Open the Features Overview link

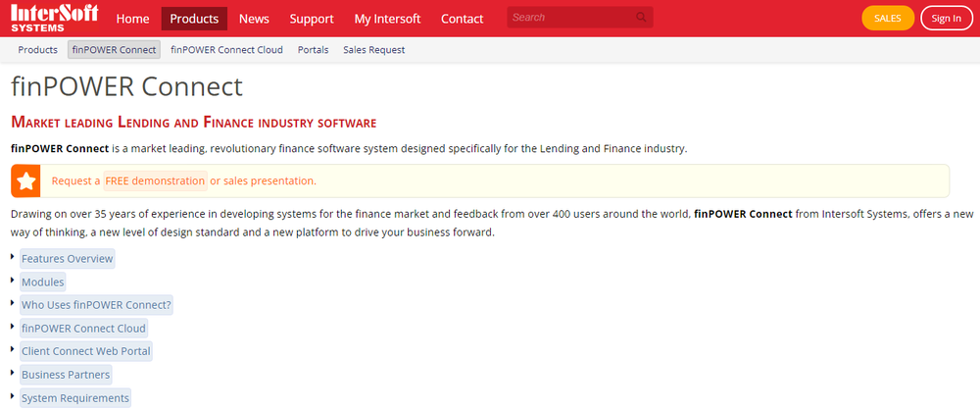pyautogui.click(x=68, y=258)
